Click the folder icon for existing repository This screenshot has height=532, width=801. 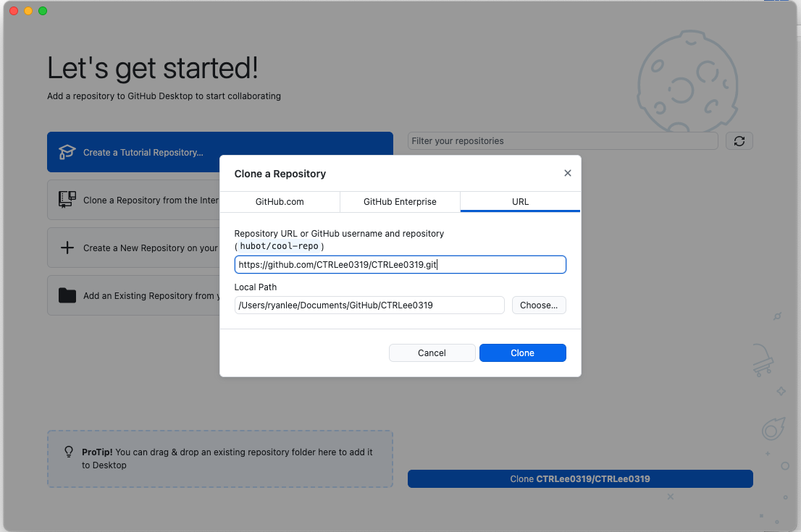(x=67, y=295)
